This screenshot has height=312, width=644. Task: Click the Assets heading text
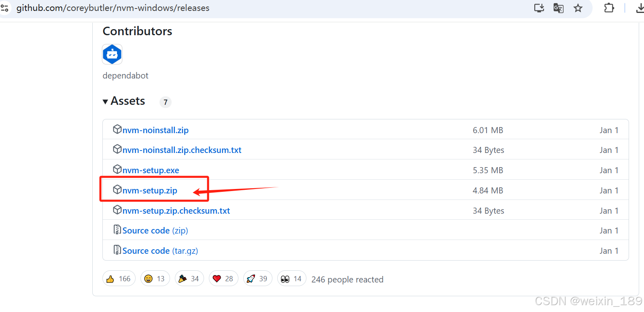[128, 101]
